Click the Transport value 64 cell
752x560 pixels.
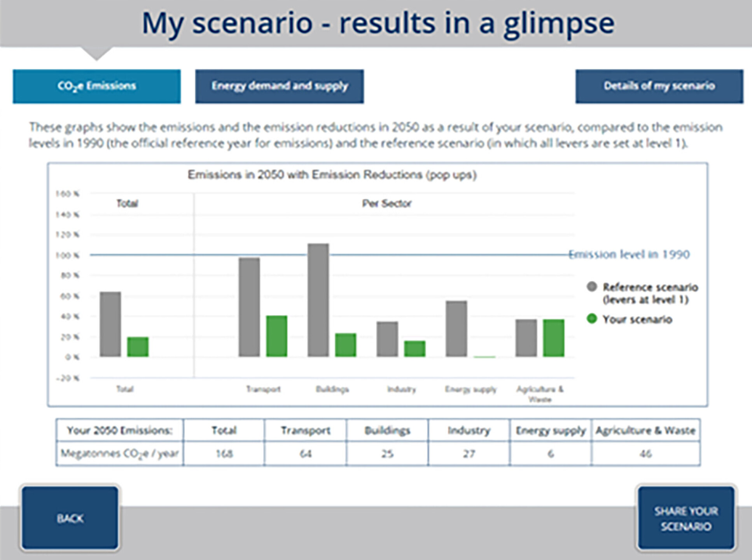[305, 453]
